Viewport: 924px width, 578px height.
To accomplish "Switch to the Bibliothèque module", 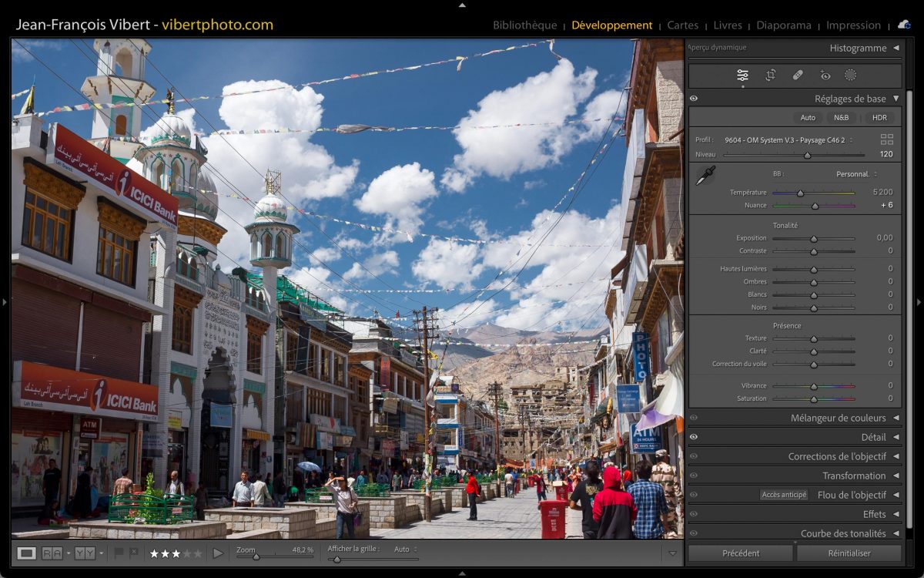I will tap(524, 25).
